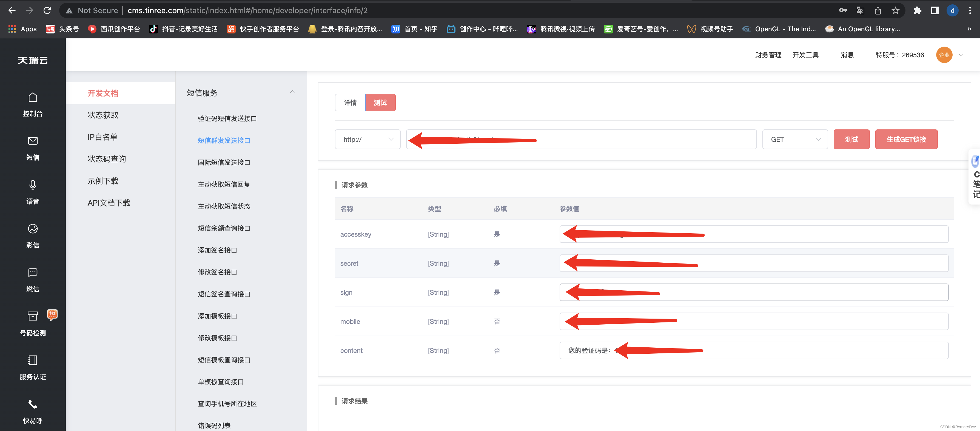
Task: Open 财务管理 in the top bar
Action: pos(768,55)
